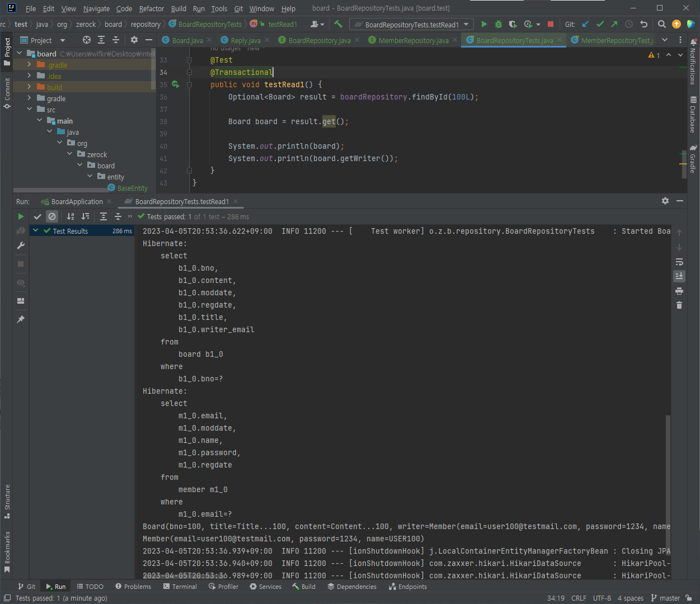Toggle scroll to end of console

click(x=679, y=276)
